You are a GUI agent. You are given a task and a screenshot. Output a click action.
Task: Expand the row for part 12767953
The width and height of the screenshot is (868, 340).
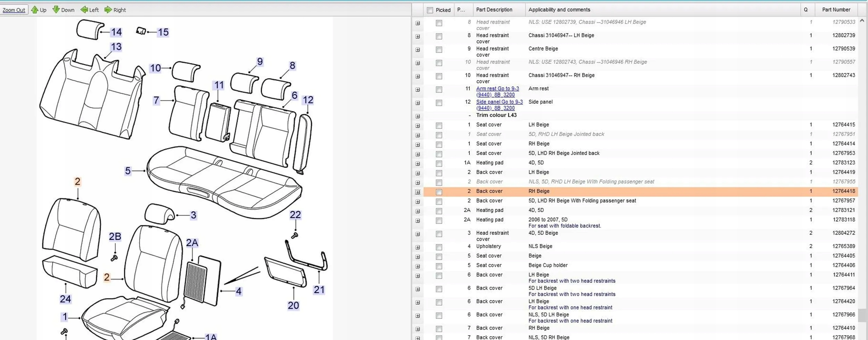point(418,154)
